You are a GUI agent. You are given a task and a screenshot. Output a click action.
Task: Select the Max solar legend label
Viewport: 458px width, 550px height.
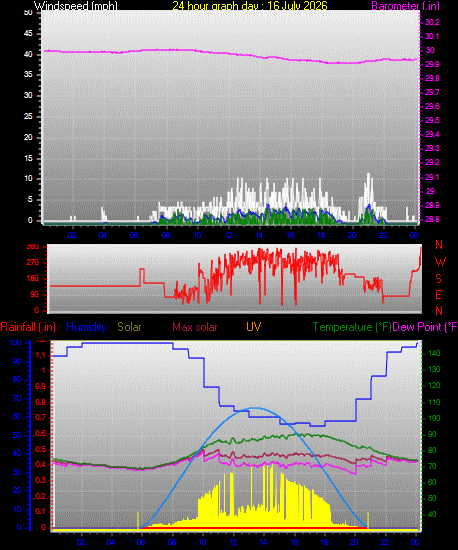tap(195, 327)
